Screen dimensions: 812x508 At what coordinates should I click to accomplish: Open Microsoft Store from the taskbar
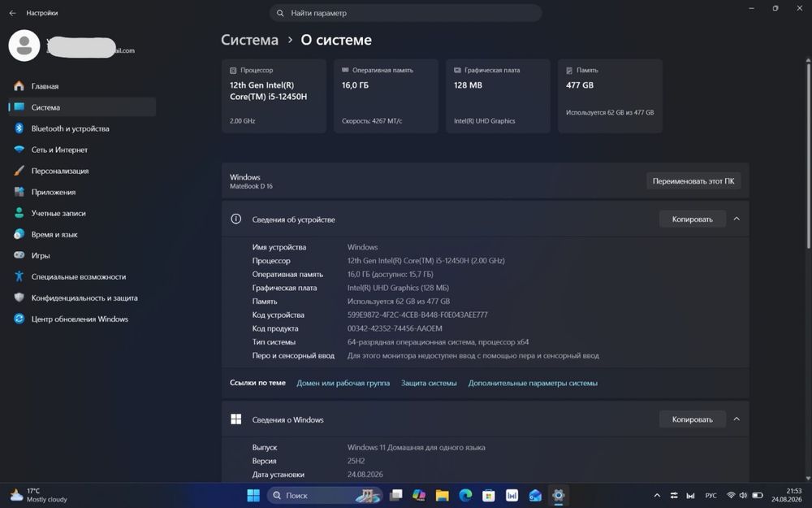pos(488,496)
